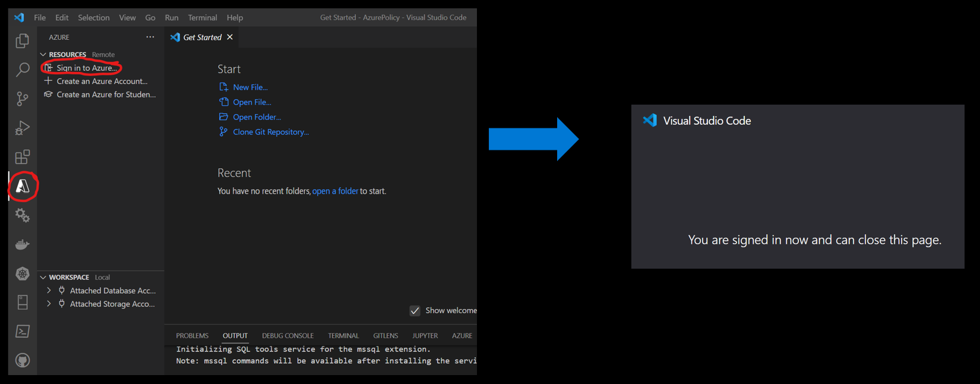Switch to the DEBUG CONSOLE tab
The image size is (980, 384).
point(287,335)
